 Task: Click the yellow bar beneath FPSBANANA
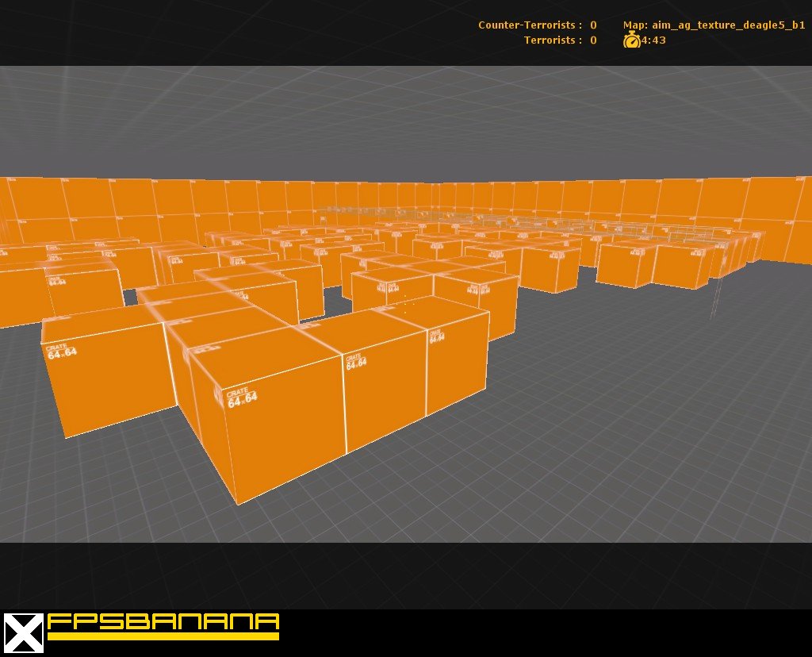tap(163, 636)
